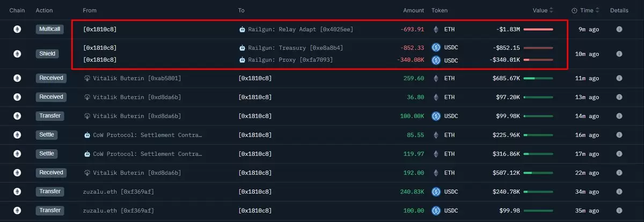Sort by Value using the header arrows
644x222 pixels.
pos(551,11)
